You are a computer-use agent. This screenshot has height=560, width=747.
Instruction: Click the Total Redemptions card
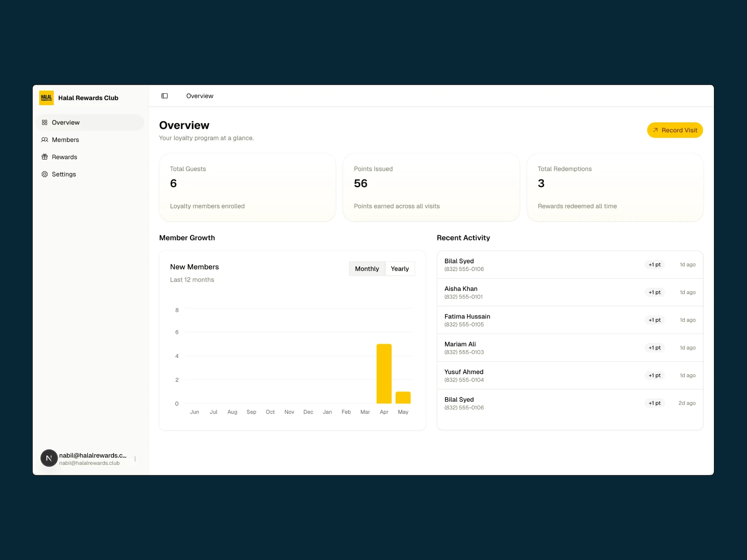coord(615,187)
